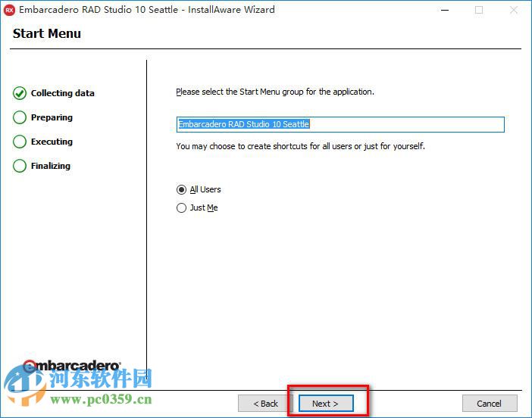This screenshot has width=532, height=418.
Task: Click the 'Preparing' step label
Action: pos(52,117)
